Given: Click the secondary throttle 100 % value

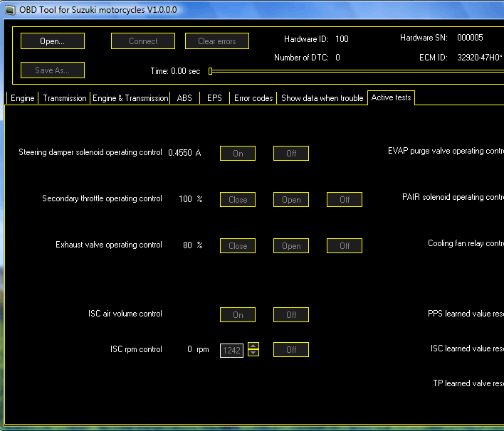Looking at the screenshot, I should tap(191, 199).
